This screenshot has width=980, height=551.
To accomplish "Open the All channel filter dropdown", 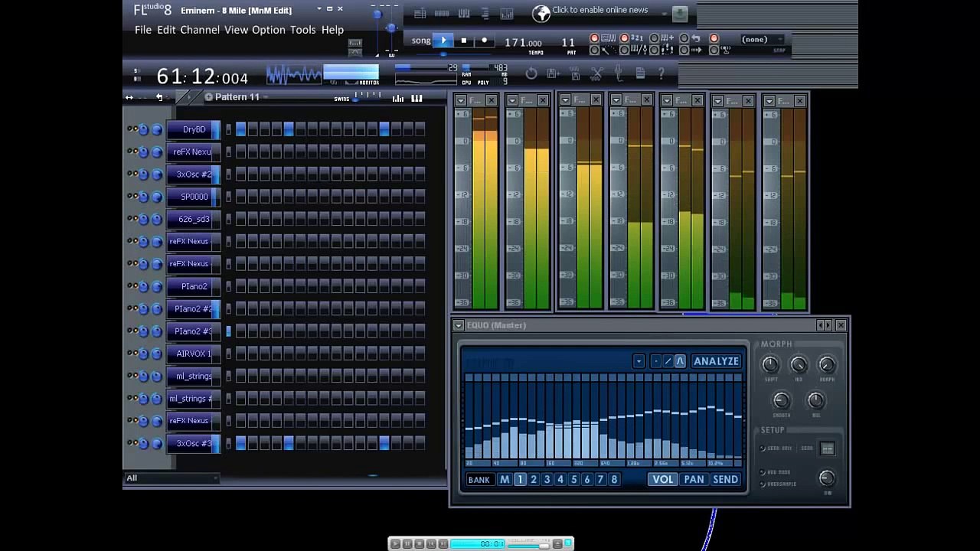I will pyautogui.click(x=171, y=478).
